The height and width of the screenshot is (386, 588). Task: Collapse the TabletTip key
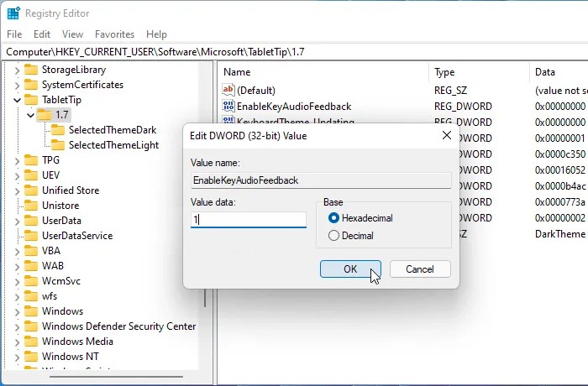[18, 100]
